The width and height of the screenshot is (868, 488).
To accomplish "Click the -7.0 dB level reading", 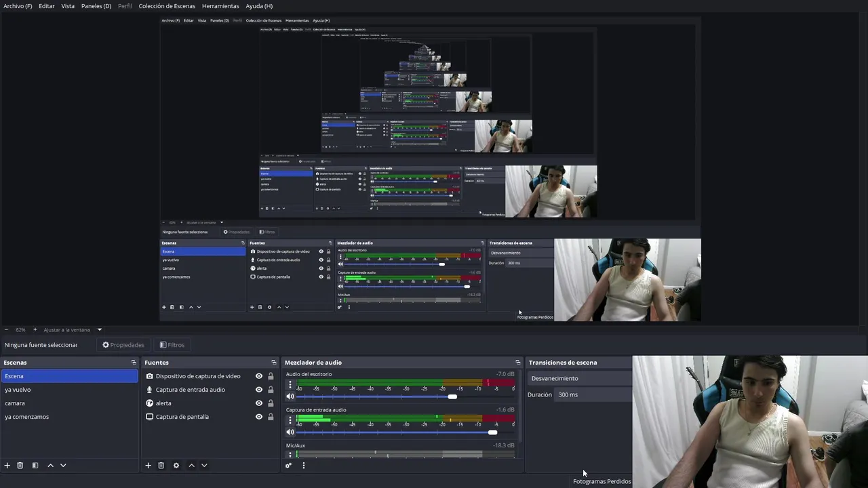I will [505, 374].
